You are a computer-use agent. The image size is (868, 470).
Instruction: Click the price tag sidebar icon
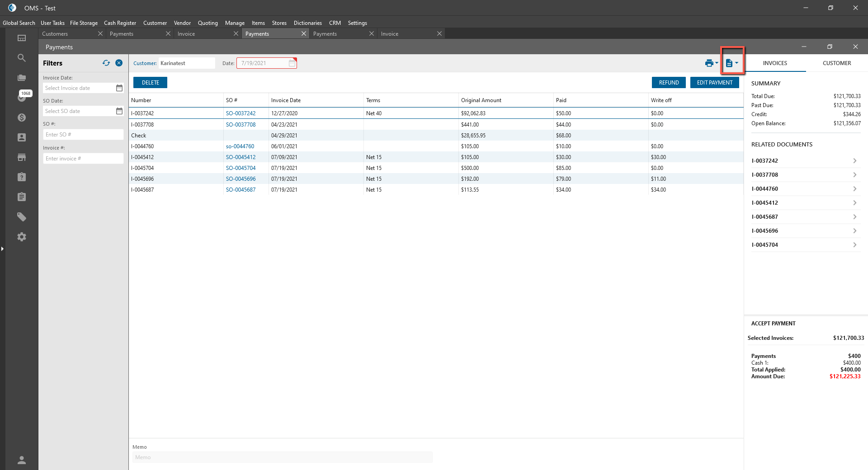(21, 217)
